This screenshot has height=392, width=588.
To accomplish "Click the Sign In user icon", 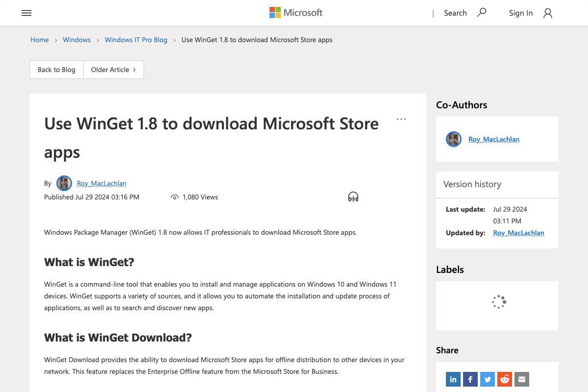I will (548, 13).
